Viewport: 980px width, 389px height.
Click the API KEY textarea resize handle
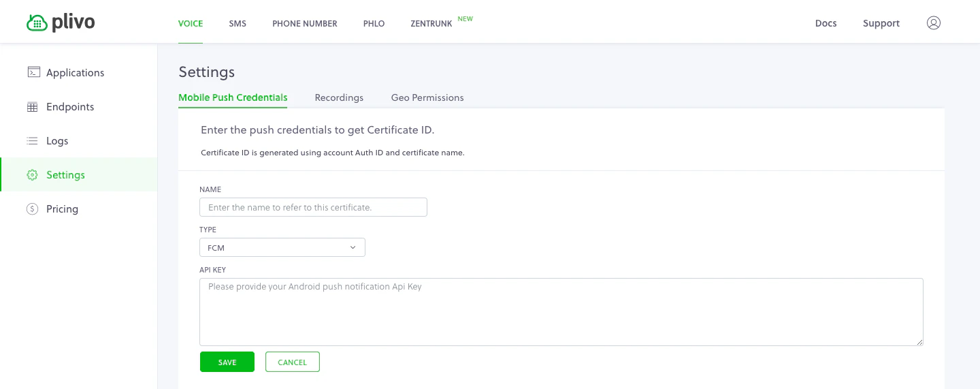pos(919,341)
